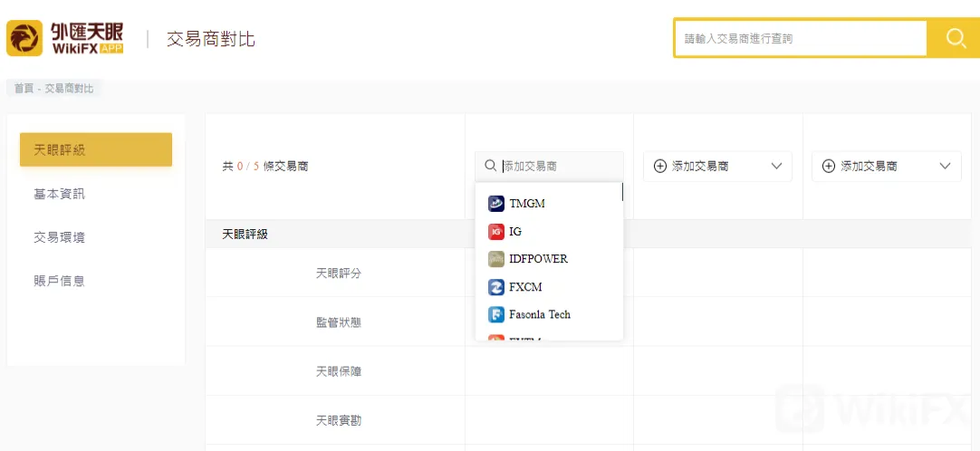Click the plus icon in second 添加交易商 box
This screenshot has height=451, width=980.
tap(660, 166)
